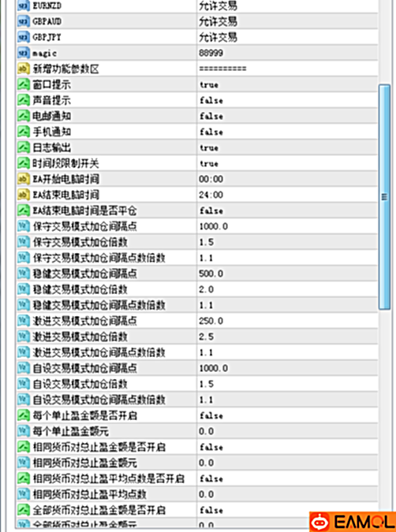The width and height of the screenshot is (396, 532).
Task: Select the GBPJPY row icon
Action: click(24, 37)
